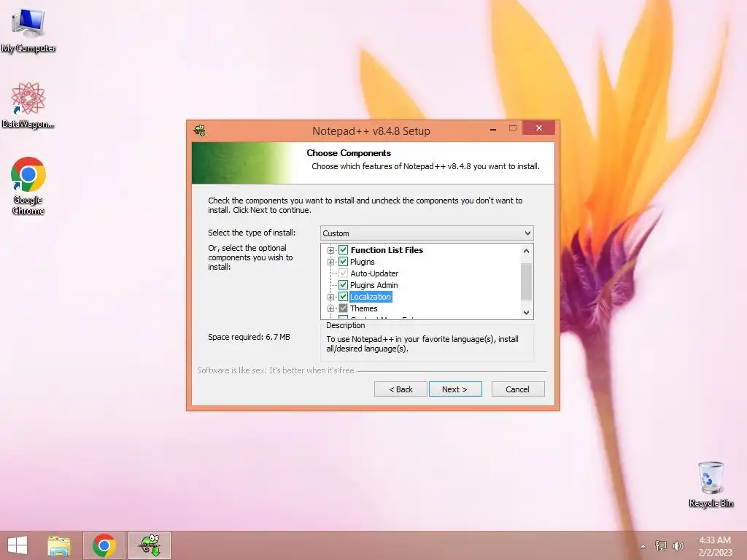Click the Back button

tap(400, 389)
